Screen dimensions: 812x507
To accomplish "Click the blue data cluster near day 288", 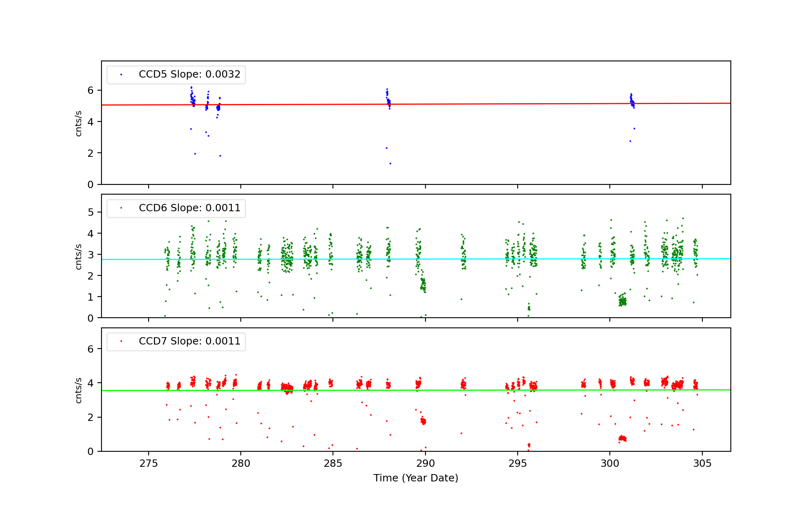I will point(388,100).
